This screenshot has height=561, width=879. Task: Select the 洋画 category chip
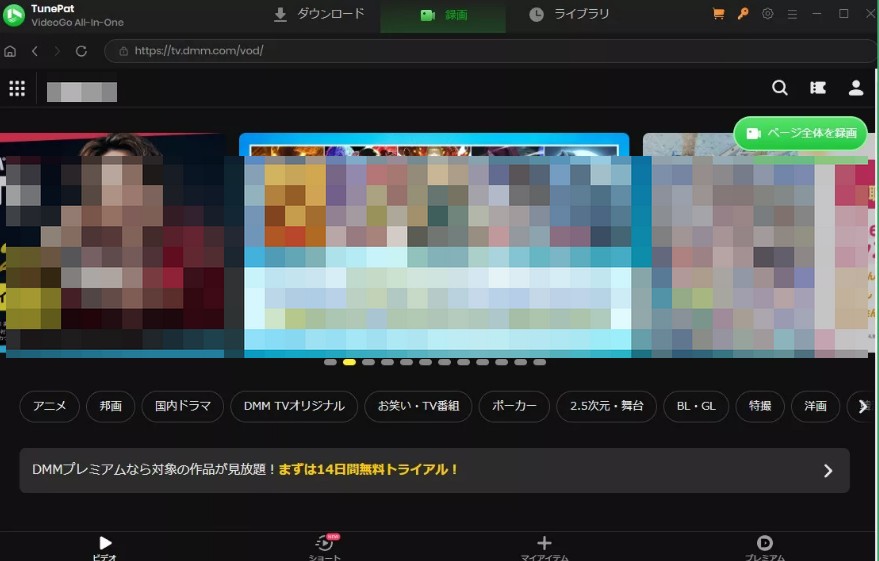pyautogui.click(x=816, y=406)
